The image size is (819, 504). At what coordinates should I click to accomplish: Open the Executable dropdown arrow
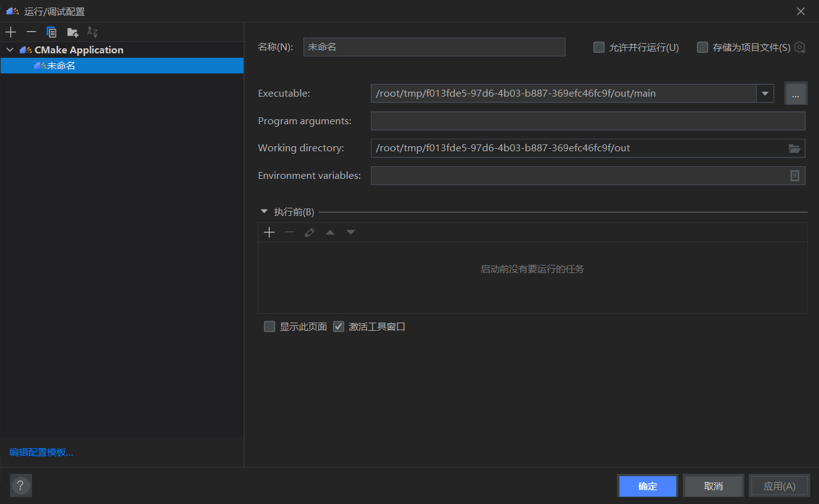(765, 94)
